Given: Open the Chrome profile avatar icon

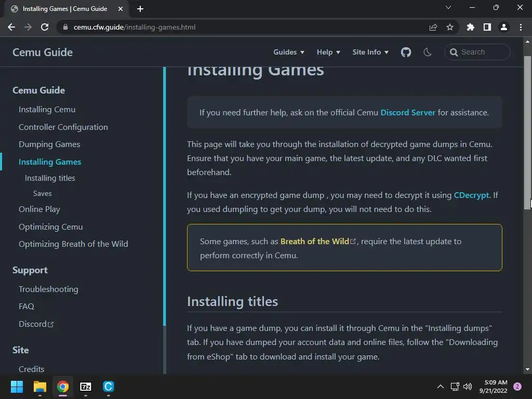Looking at the screenshot, I should [504, 27].
